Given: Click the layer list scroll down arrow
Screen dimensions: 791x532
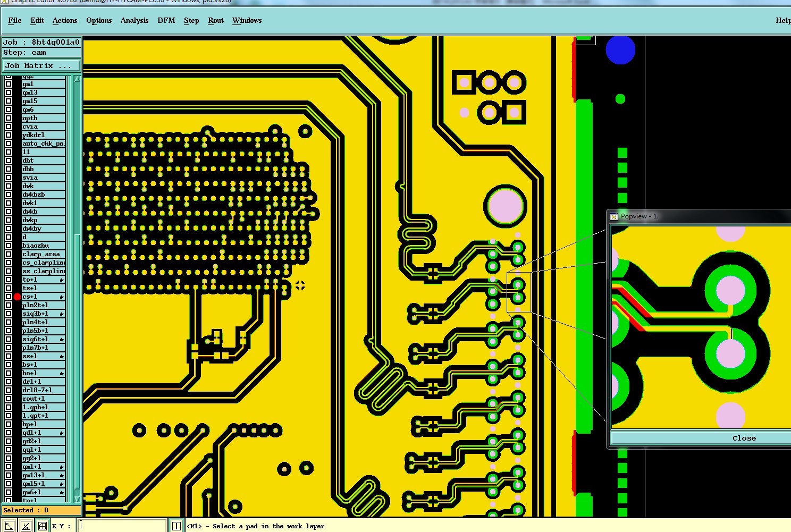Looking at the screenshot, I should tap(77, 499).
